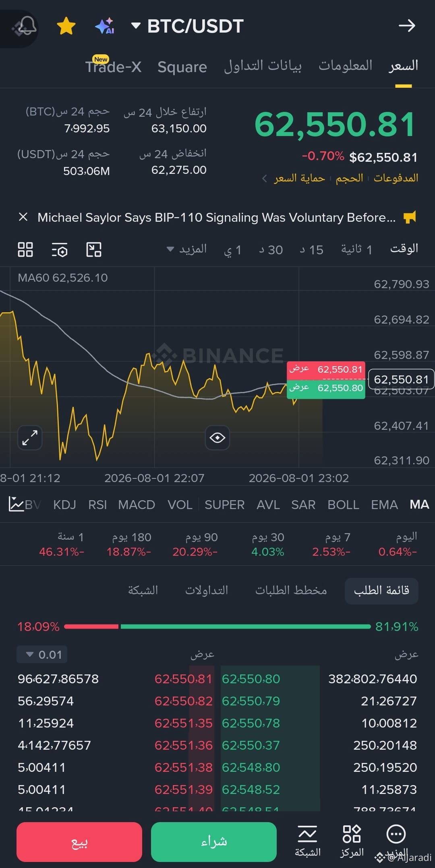Open the chart indicator line icon

(x=16, y=504)
